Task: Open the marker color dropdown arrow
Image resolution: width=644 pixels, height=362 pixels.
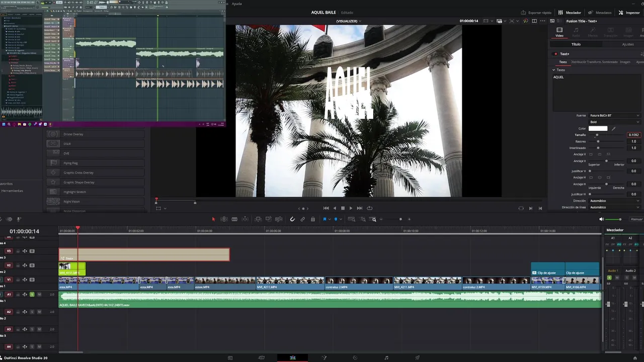Action: [340, 219]
